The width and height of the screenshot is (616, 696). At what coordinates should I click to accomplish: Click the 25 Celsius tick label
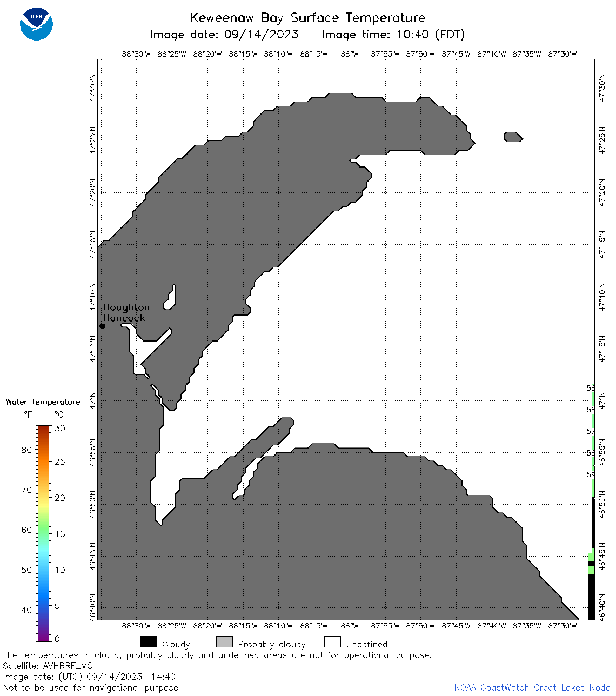tap(60, 461)
